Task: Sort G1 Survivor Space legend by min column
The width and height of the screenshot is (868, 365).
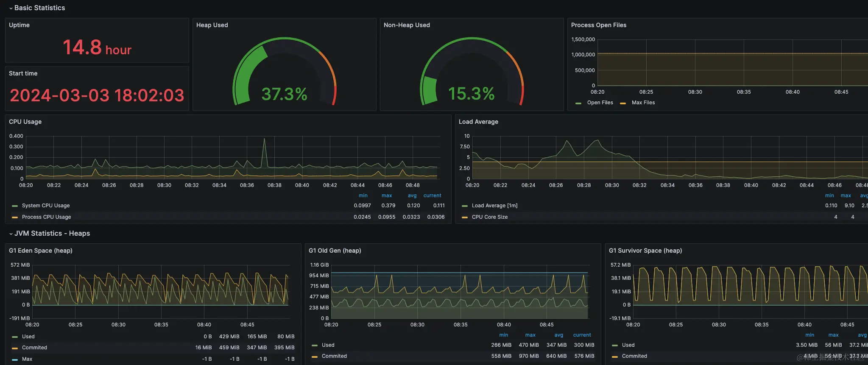Action: tap(809, 335)
